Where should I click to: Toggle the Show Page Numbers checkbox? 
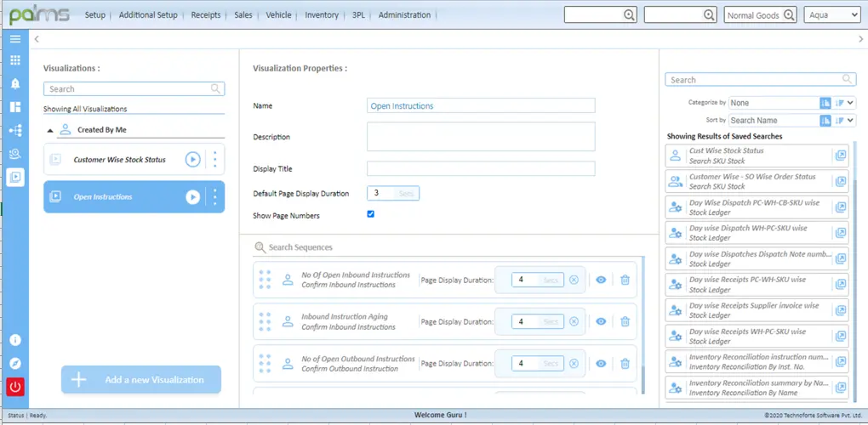[x=370, y=214]
